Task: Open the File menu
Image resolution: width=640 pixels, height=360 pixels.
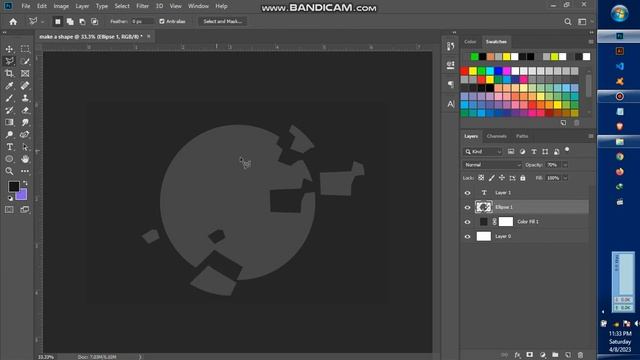Action: click(x=26, y=6)
